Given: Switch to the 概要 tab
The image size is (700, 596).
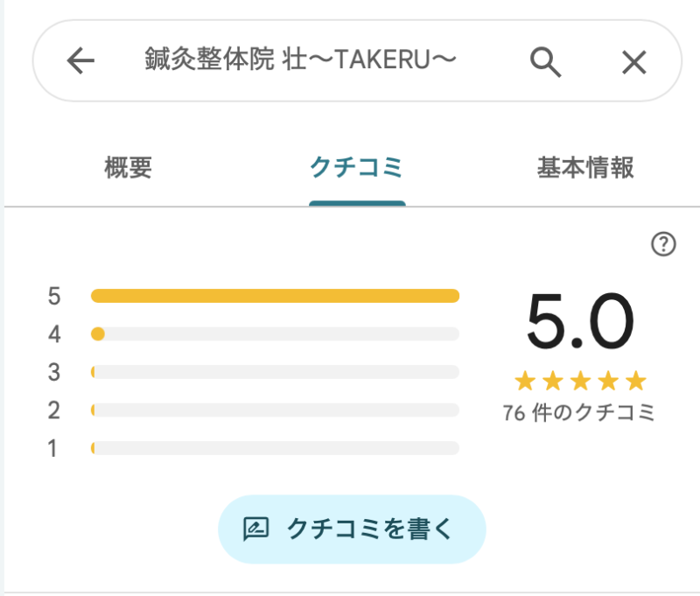Looking at the screenshot, I should [x=128, y=168].
